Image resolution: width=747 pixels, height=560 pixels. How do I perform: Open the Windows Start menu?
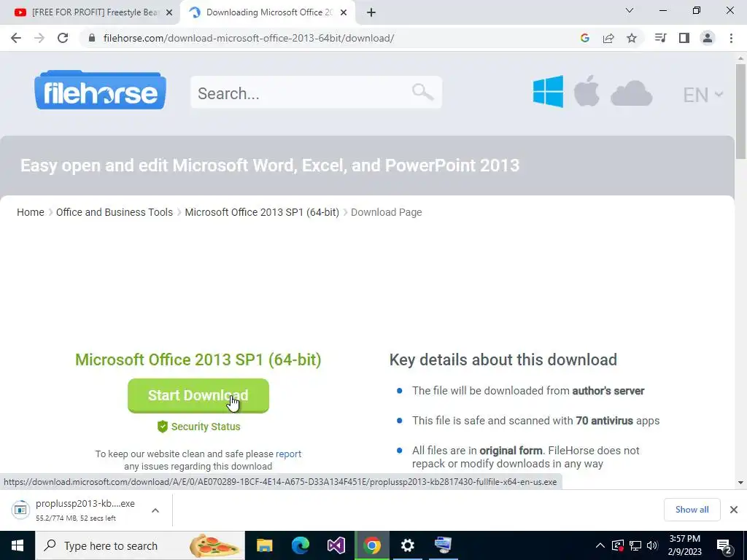click(18, 545)
